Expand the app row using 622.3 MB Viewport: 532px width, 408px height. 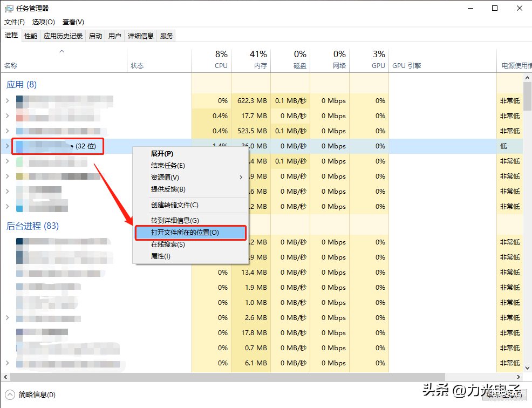coord(8,101)
